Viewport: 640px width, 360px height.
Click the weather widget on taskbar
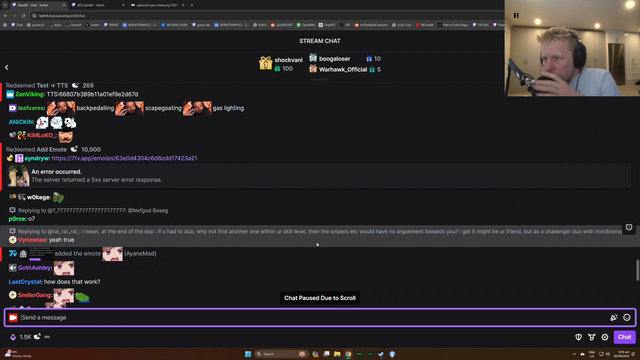point(18,354)
